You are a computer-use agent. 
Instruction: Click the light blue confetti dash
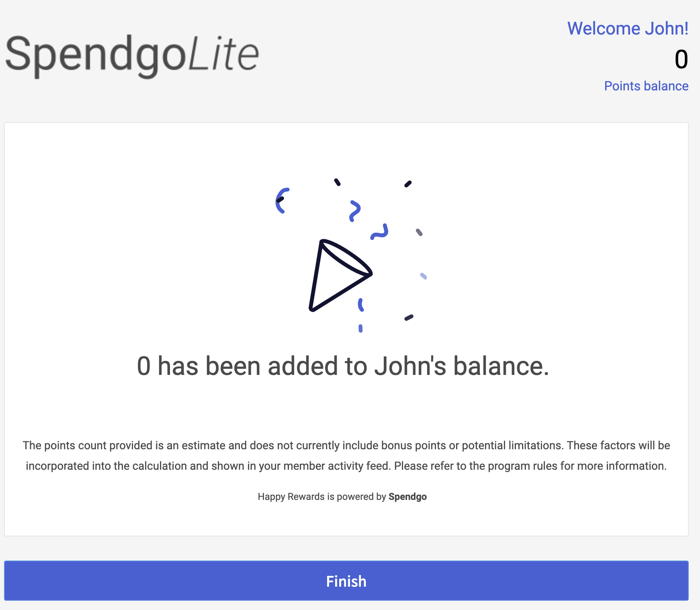pyautogui.click(x=423, y=276)
